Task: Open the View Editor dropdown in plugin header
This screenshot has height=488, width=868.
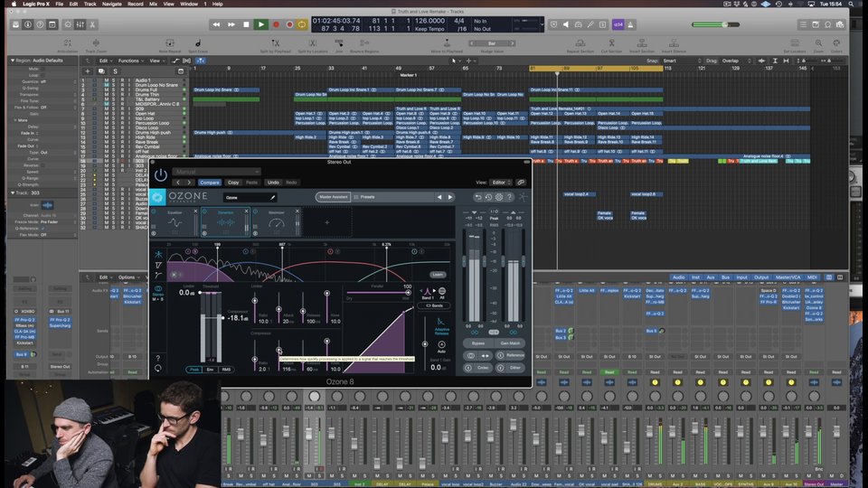Action: tap(499, 182)
